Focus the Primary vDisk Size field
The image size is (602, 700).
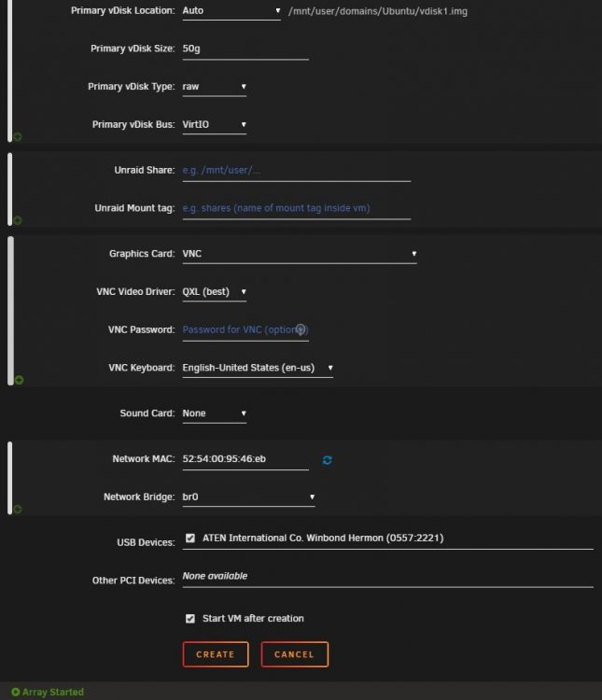(x=245, y=49)
